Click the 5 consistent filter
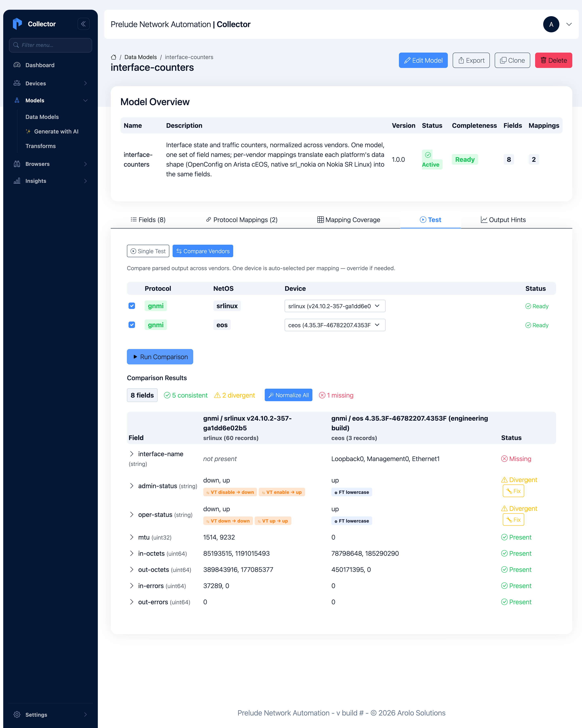Viewport: 582px width, 728px height. tap(186, 395)
